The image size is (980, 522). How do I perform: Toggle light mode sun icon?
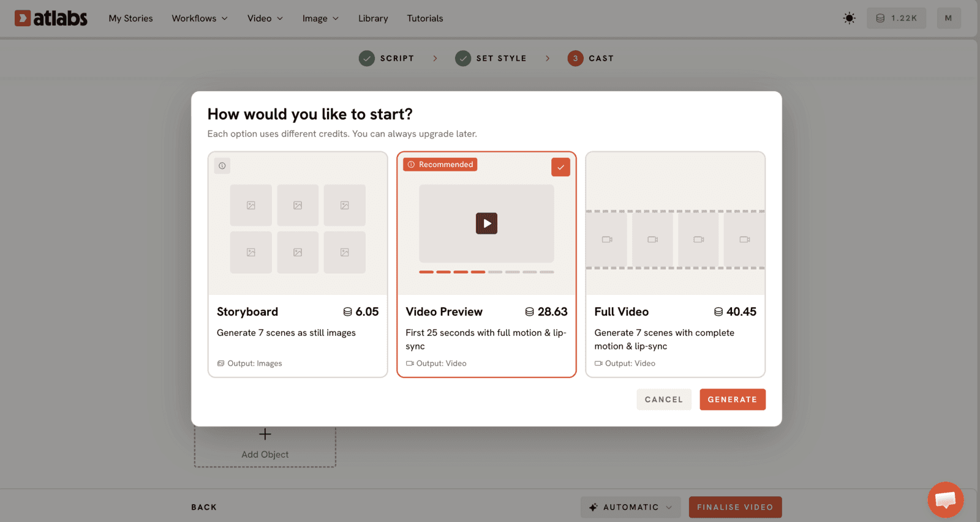(x=849, y=18)
